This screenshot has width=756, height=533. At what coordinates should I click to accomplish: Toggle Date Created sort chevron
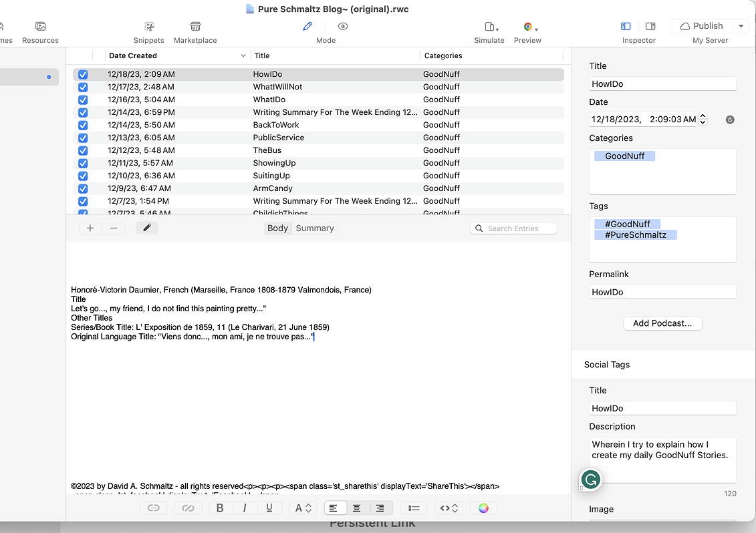[x=243, y=55]
